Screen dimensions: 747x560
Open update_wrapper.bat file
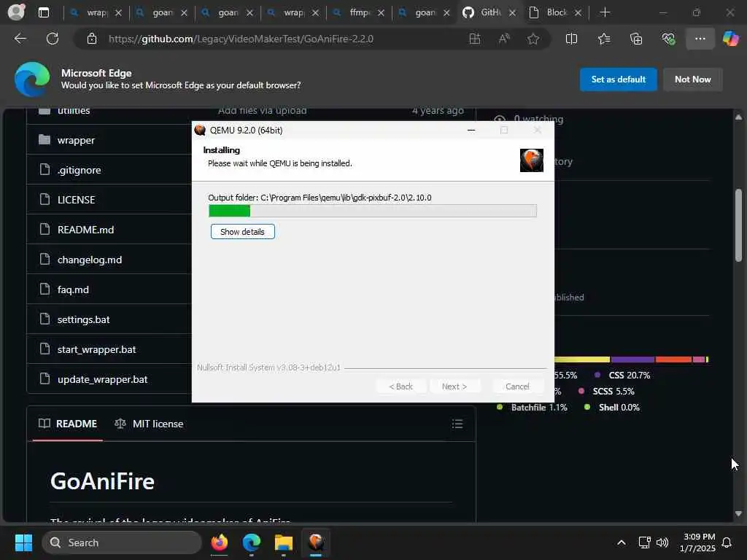click(x=102, y=379)
